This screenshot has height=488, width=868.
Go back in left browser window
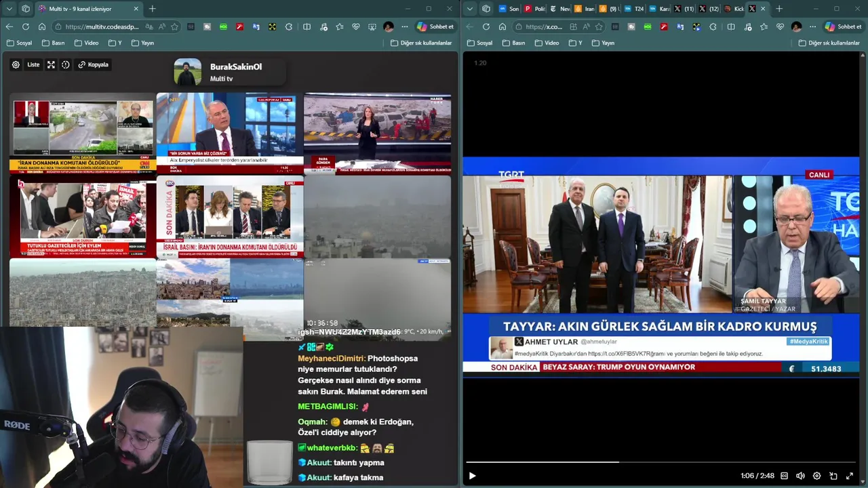[x=9, y=26]
